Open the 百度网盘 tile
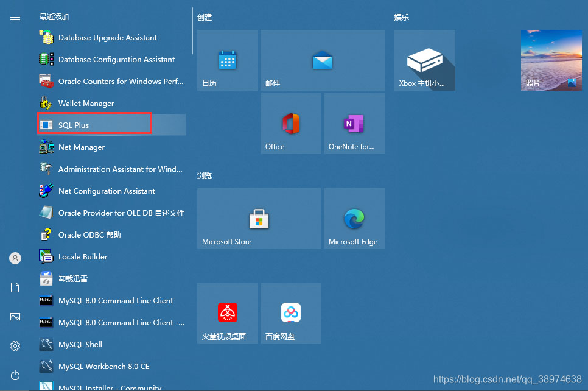This screenshot has height=391, width=588. 290,313
